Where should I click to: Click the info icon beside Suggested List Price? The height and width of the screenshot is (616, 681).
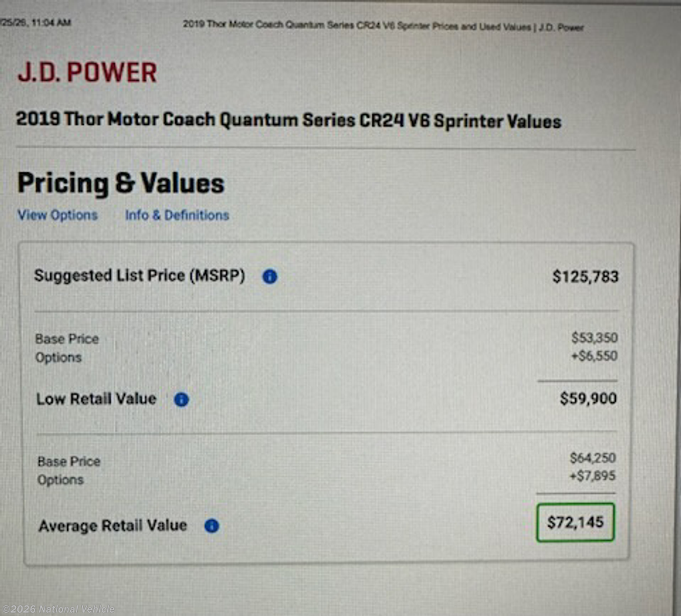point(269,277)
